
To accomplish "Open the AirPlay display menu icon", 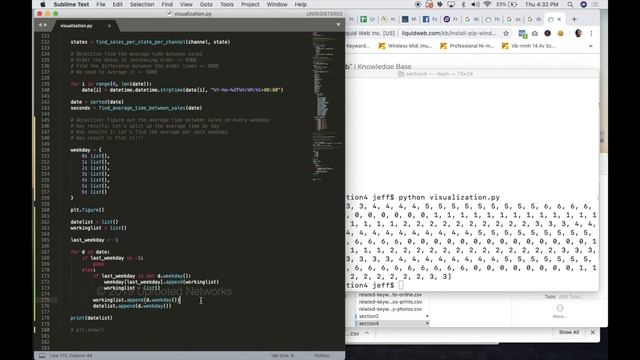I will (x=451, y=4).
